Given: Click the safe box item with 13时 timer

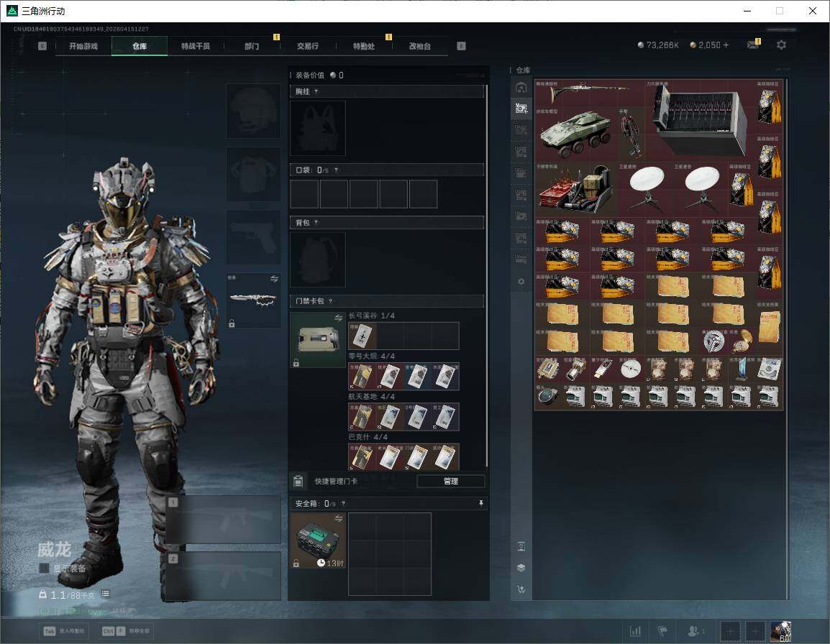Looking at the screenshot, I should [318, 540].
